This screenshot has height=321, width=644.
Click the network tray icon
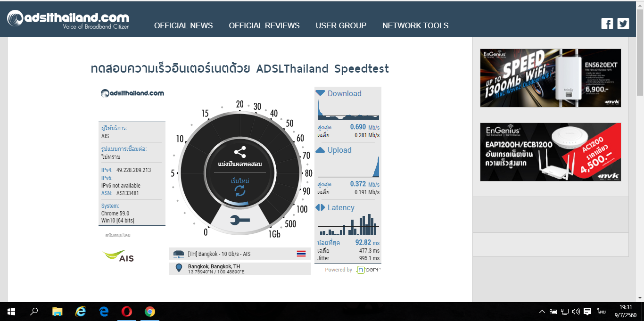point(565,312)
